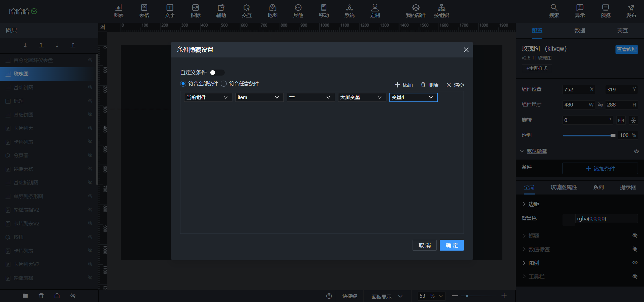The image size is (644, 302).
Task: Open the 表格 table components menu
Action: tap(144, 11)
